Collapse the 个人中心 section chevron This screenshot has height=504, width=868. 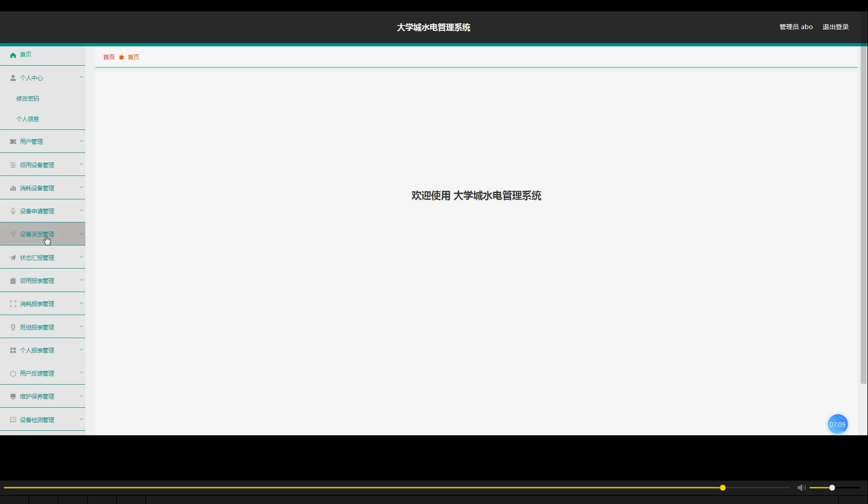pyautogui.click(x=81, y=77)
